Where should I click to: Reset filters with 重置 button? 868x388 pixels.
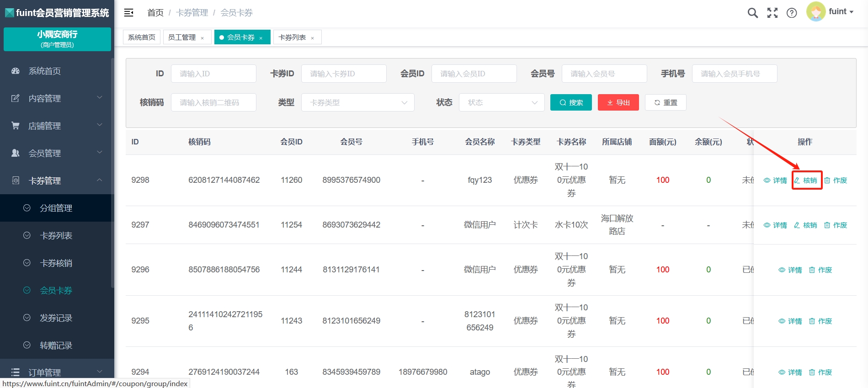[665, 102]
